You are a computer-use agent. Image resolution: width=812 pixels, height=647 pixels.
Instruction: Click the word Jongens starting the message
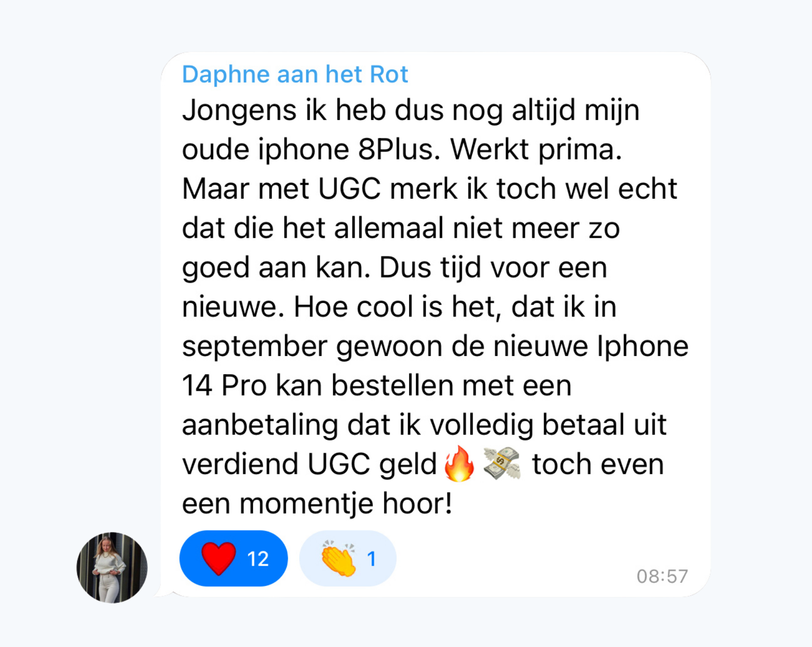pos(240,111)
